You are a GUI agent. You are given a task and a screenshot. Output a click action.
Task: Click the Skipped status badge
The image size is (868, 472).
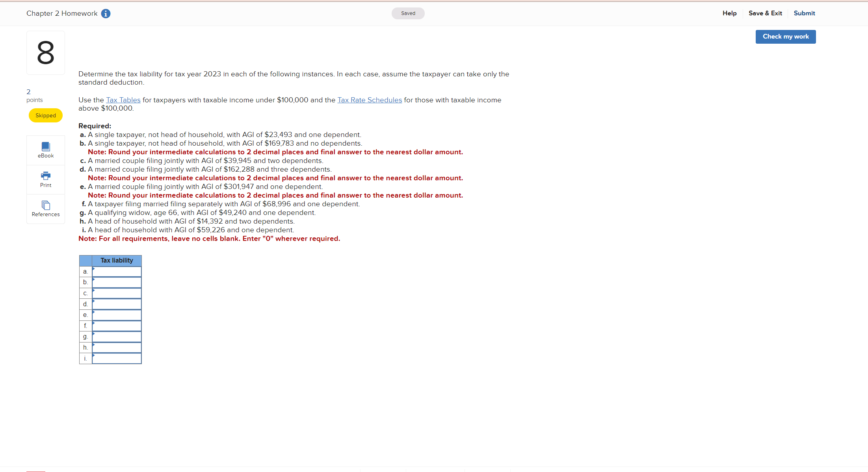(x=46, y=115)
